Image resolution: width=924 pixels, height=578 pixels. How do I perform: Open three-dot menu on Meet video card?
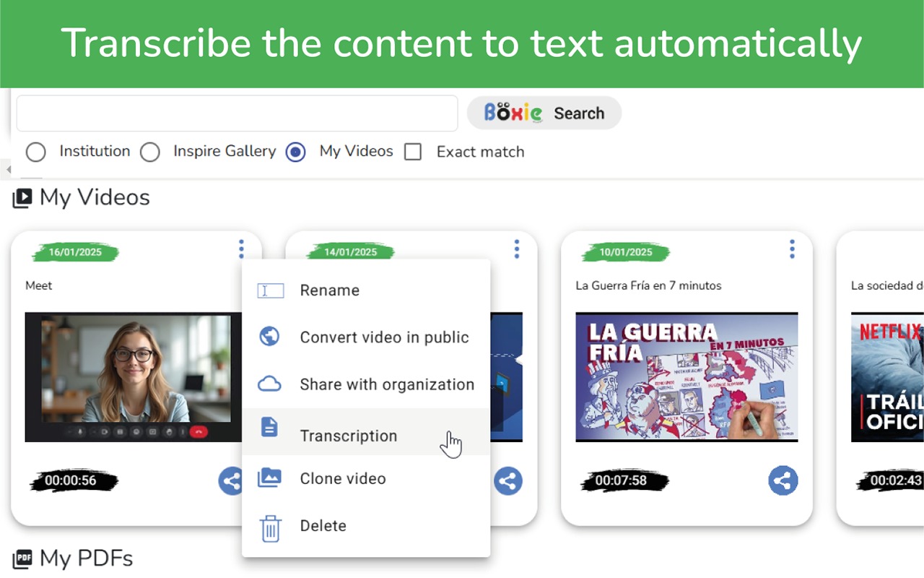(241, 249)
